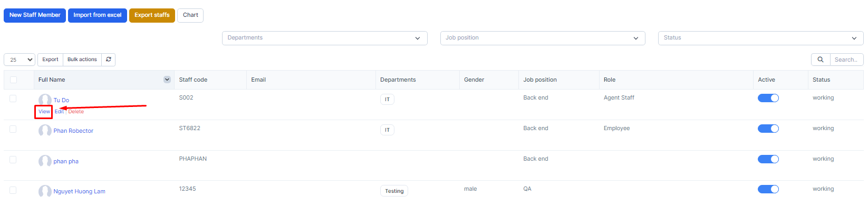Screen dimensions: 868x206
Task: Open the Status filter dropdown
Action: click(761, 38)
